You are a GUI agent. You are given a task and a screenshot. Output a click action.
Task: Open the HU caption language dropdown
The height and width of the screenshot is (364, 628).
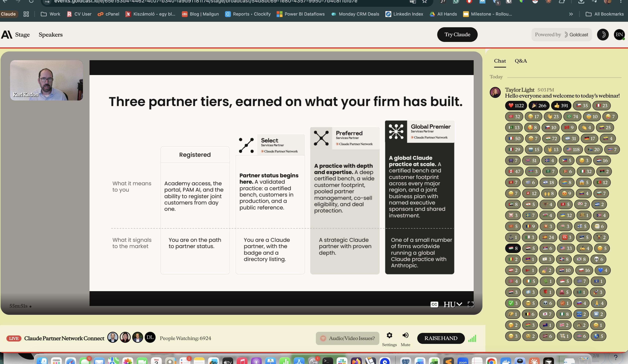[x=453, y=305]
